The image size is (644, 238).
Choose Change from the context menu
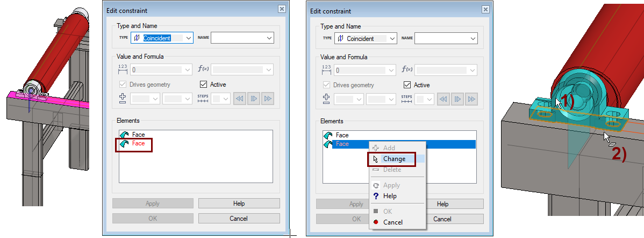(x=394, y=159)
